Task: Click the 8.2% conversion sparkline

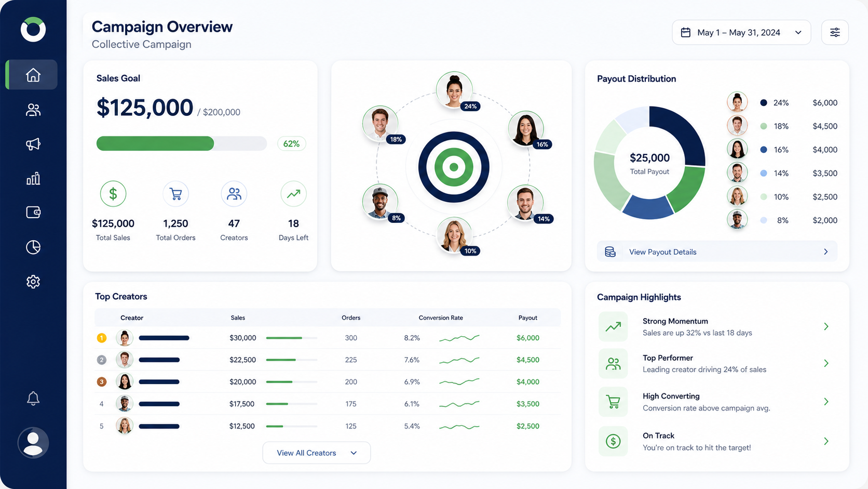Action: pyautogui.click(x=459, y=338)
